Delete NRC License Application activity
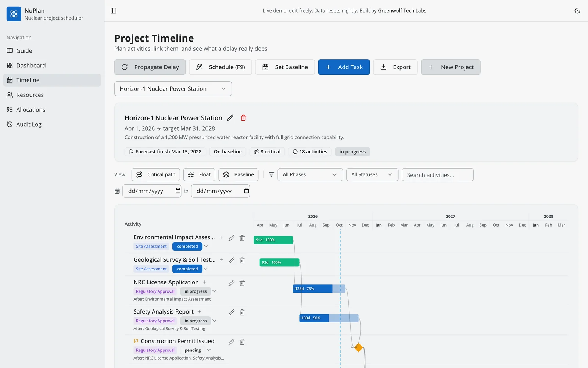The height and width of the screenshot is (368, 588). click(x=242, y=283)
